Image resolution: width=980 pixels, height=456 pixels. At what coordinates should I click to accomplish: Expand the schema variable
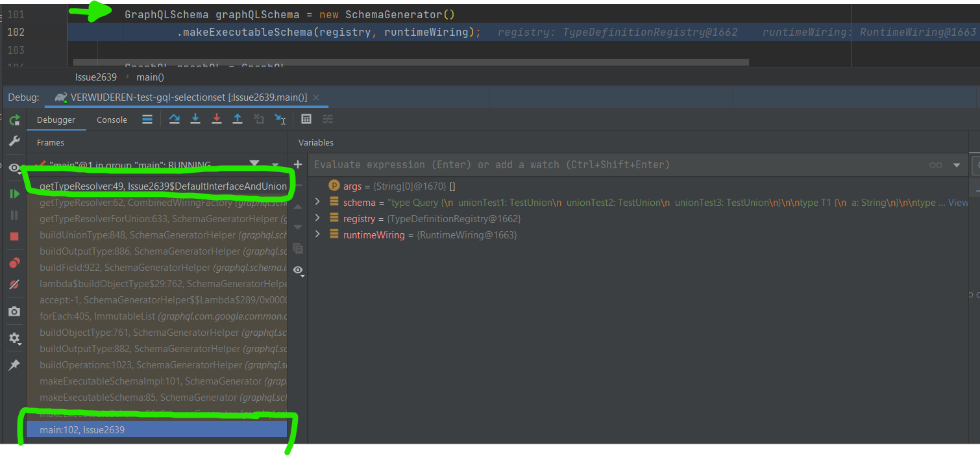317,202
